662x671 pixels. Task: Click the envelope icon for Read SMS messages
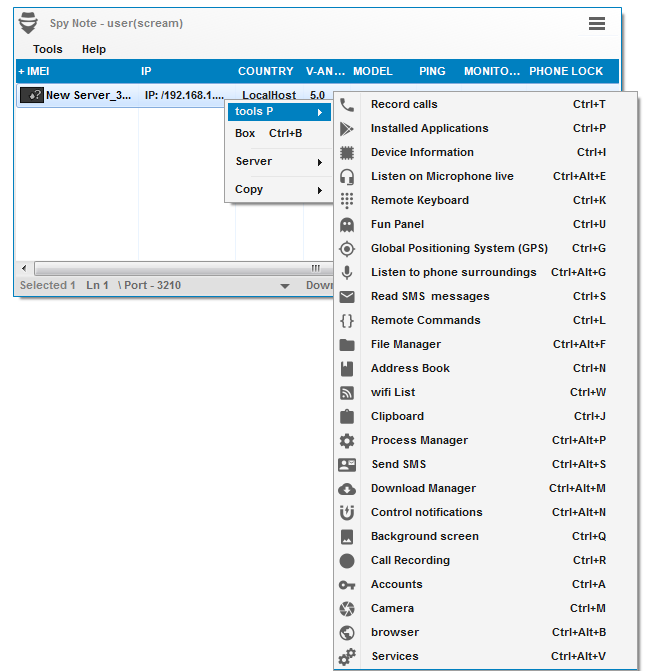[347, 296]
